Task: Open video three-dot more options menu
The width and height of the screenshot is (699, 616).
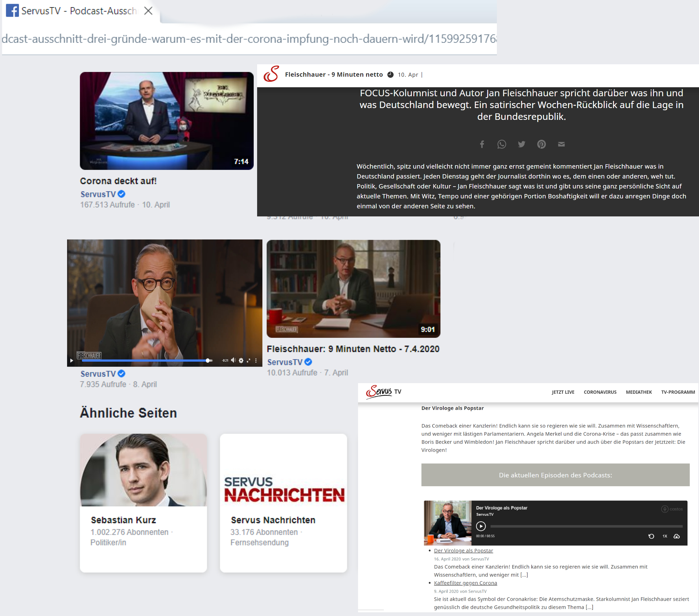Action: [256, 360]
